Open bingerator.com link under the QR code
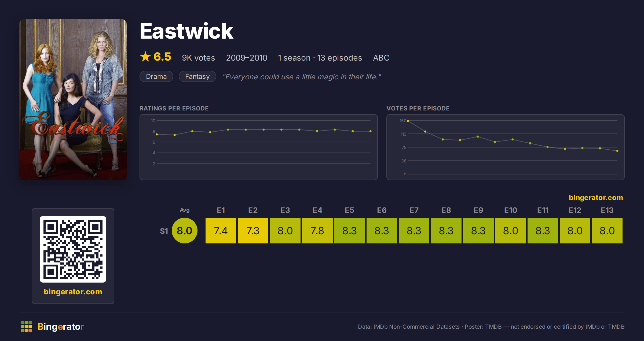 [x=73, y=292]
